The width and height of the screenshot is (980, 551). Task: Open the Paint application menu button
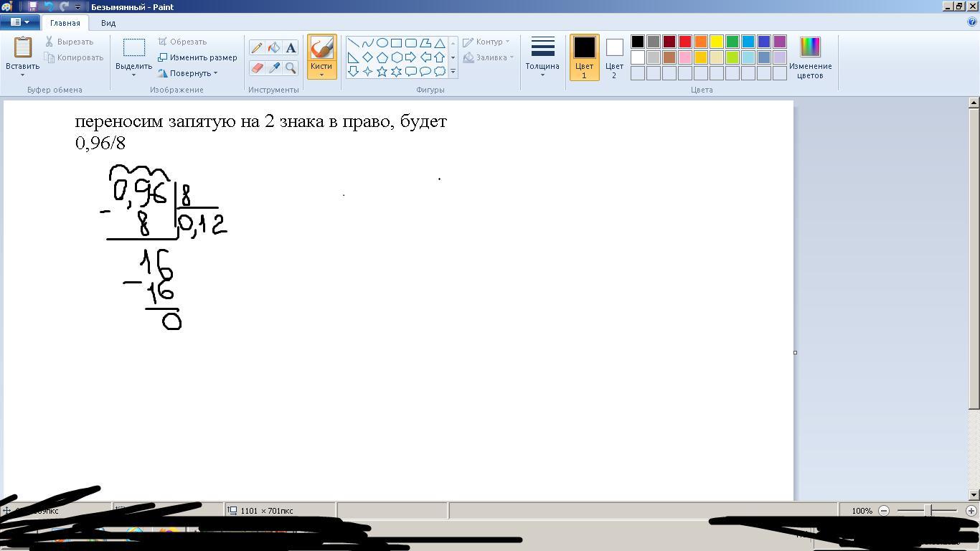19,22
